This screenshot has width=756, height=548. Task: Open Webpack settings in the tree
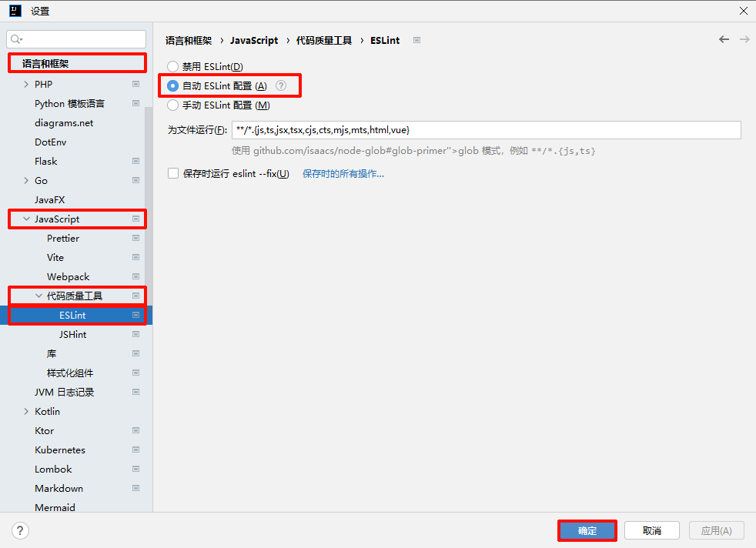click(x=68, y=277)
